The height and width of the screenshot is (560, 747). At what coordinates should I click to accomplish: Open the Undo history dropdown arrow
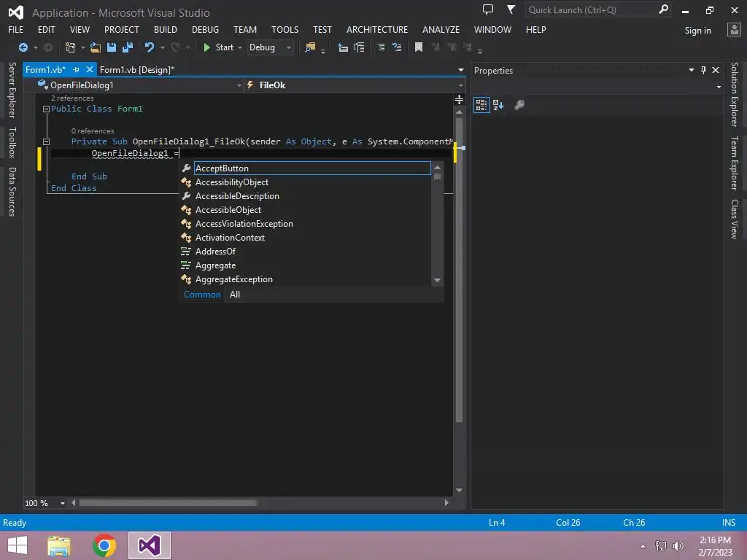pos(163,47)
